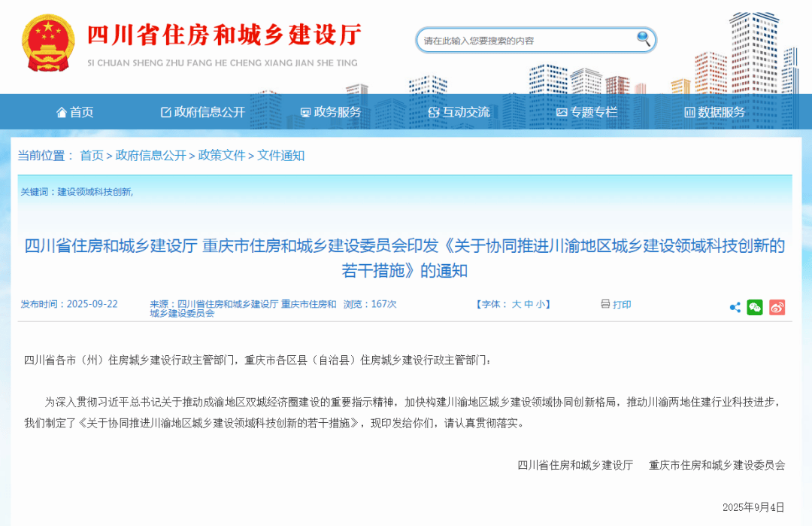812x526 pixels.
Task: Click the 四川省住房和城乡建设厅 site title
Action: 224,35
